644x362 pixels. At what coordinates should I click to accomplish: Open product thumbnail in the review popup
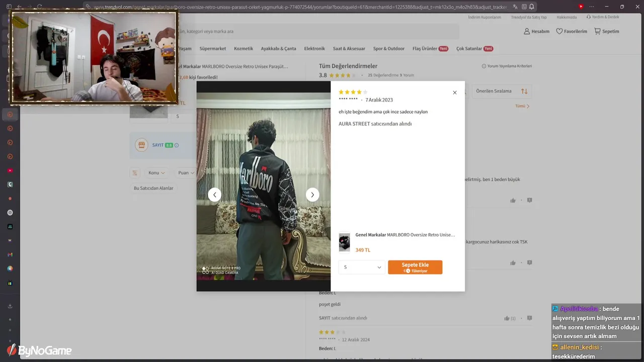click(x=344, y=242)
